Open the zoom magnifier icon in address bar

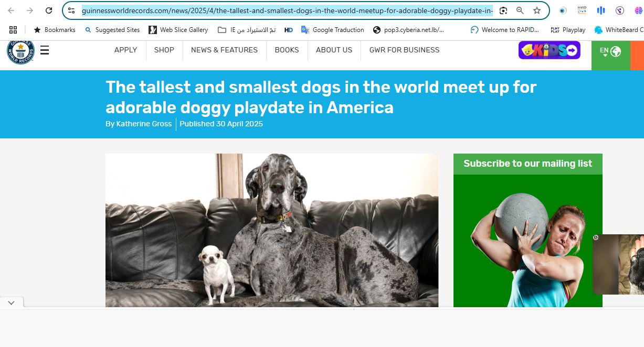520,10
